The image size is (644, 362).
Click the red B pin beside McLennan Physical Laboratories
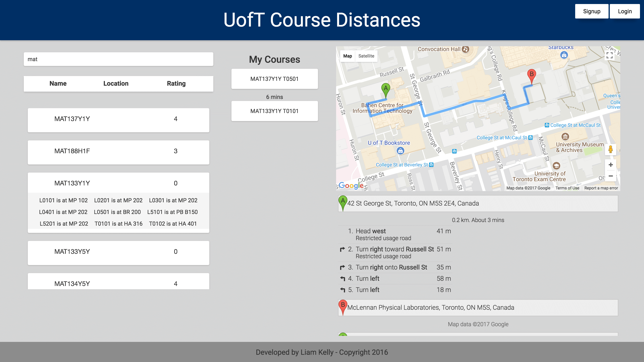pos(343,307)
